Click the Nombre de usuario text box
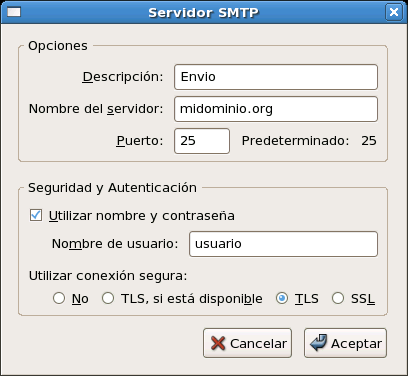Image resolution: width=408 pixels, height=376 pixels. [283, 244]
